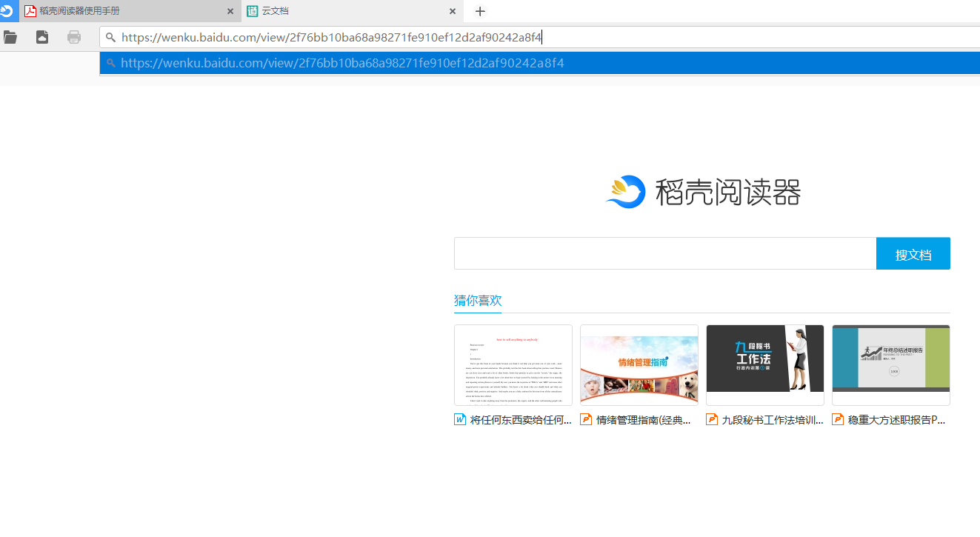Click the 搜文档 button
The height and width of the screenshot is (537, 980).
(x=913, y=253)
